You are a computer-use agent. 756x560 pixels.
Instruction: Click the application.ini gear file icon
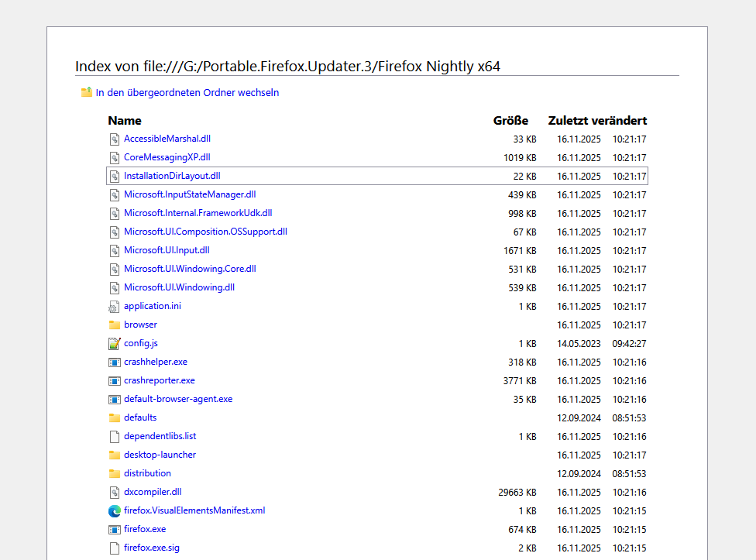pyautogui.click(x=115, y=306)
